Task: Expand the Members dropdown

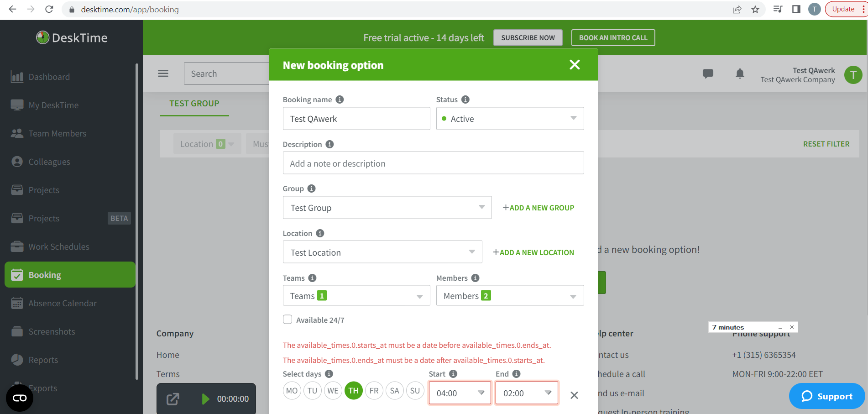Action: point(510,295)
